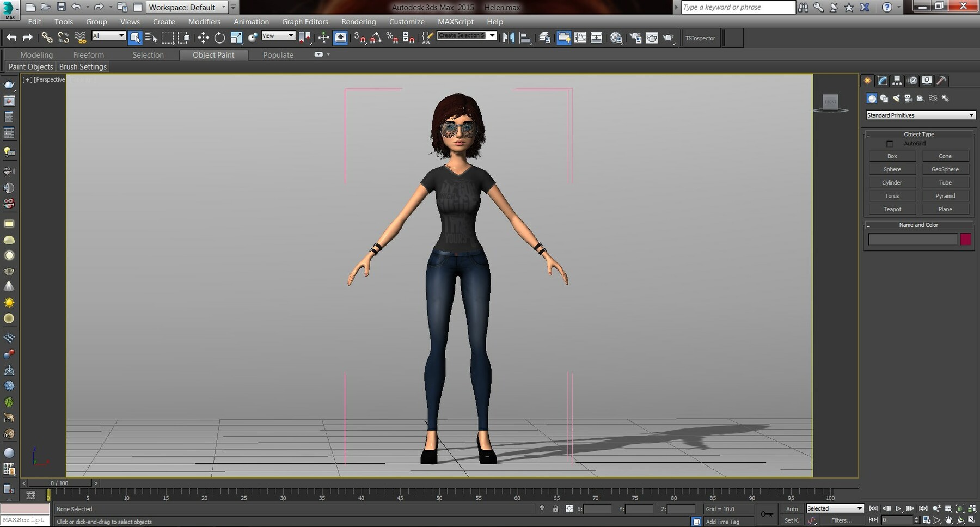Toggle the Selection Lock padlock
This screenshot has height=527, width=980.
tap(555, 509)
